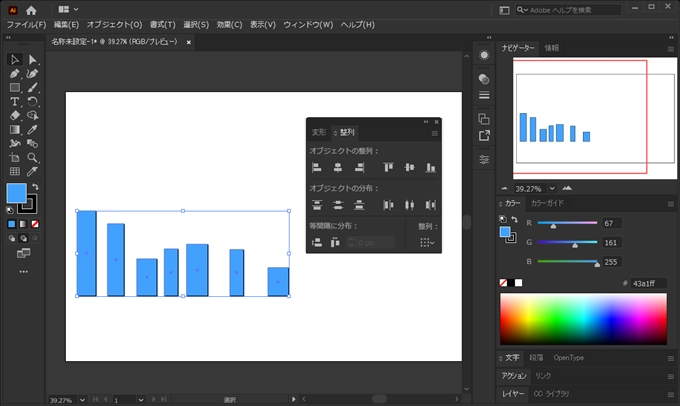Screen dimensions: 680x406
Task: Select the Curvature tool
Action: 33,74
